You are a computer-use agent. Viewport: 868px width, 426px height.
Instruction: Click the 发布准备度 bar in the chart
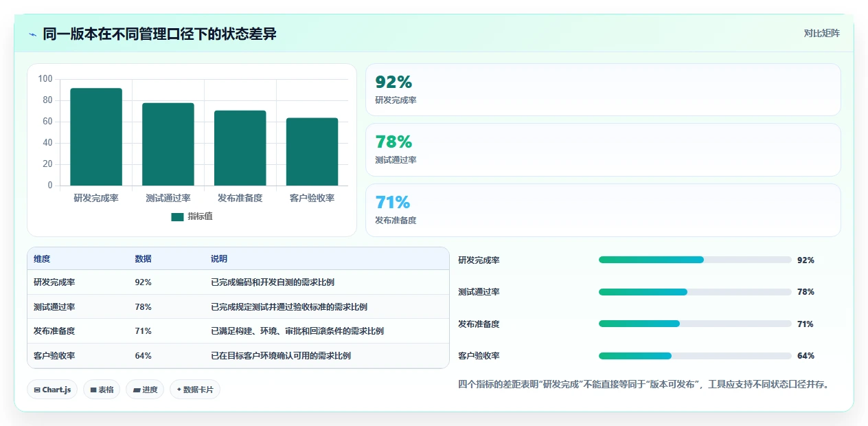[240, 148]
